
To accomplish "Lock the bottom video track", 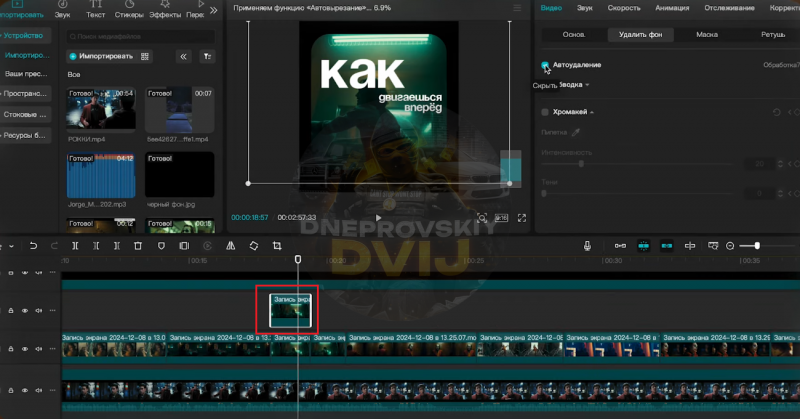I will (11, 390).
